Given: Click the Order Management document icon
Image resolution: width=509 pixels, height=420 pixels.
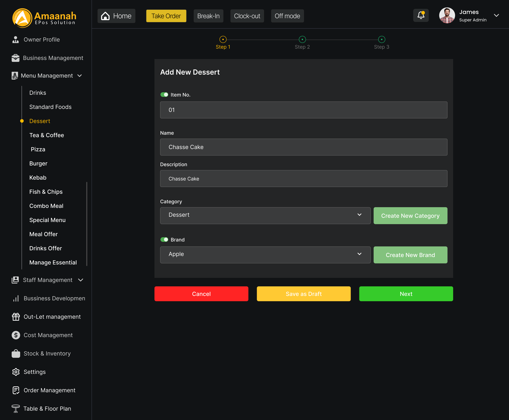Looking at the screenshot, I should (16, 390).
